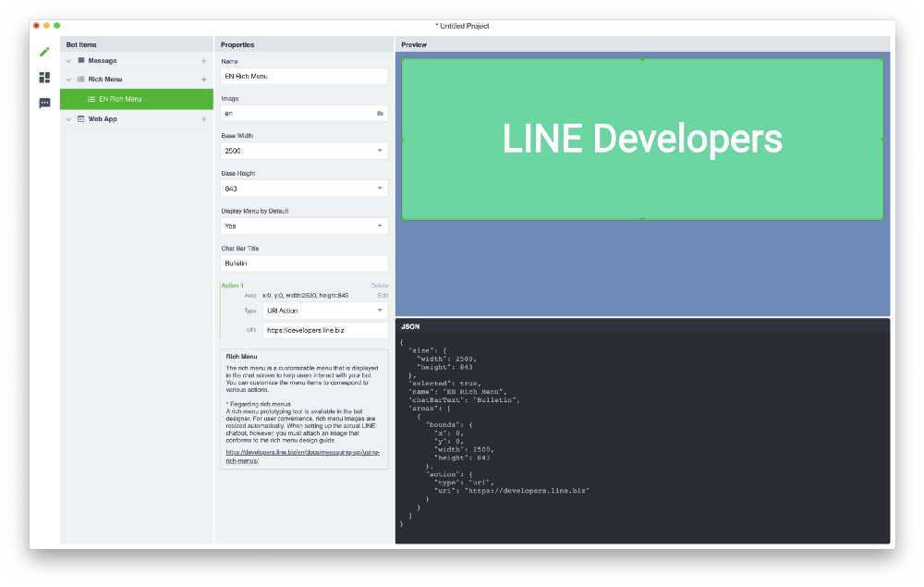Open the dashboard grid view in sidebar
The height and width of the screenshot is (587, 924).
tap(44, 78)
